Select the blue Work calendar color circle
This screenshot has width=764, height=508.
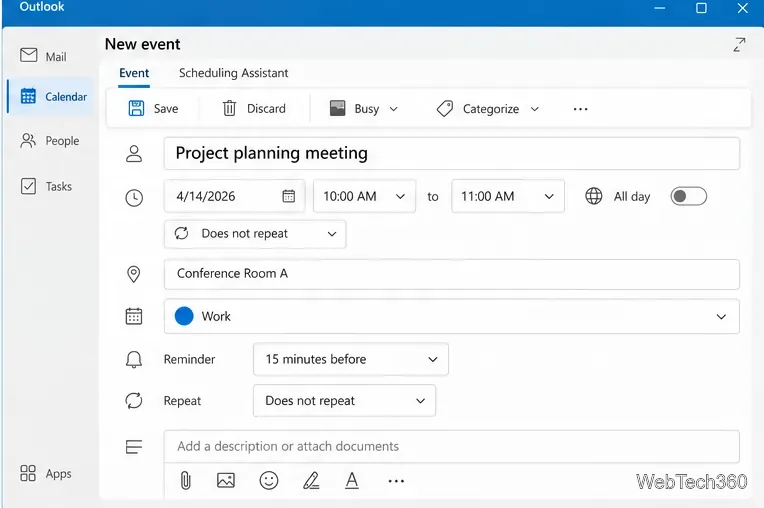coord(184,316)
